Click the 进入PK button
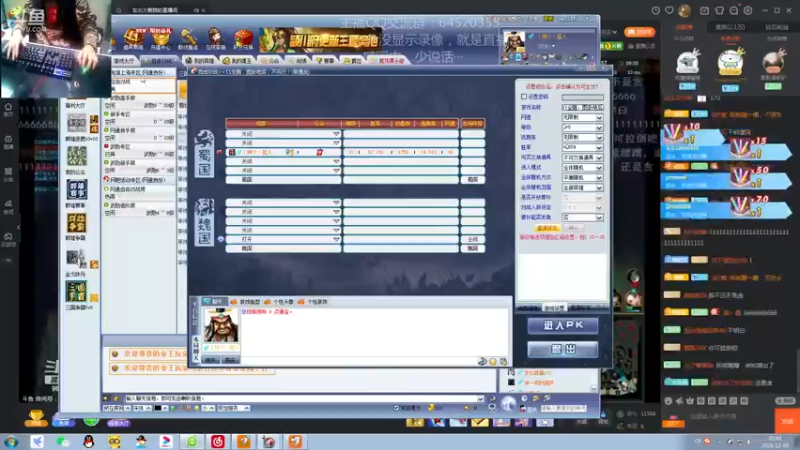The width and height of the screenshot is (800, 450). 563,326
